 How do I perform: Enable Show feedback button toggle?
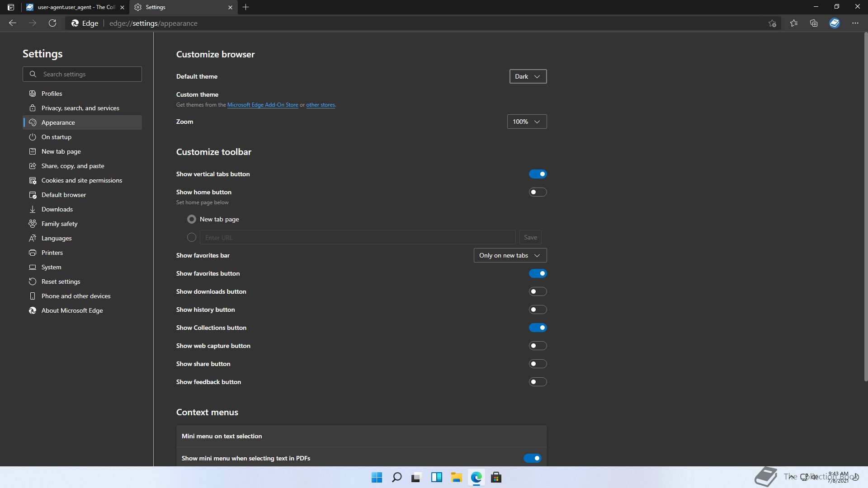pos(538,382)
